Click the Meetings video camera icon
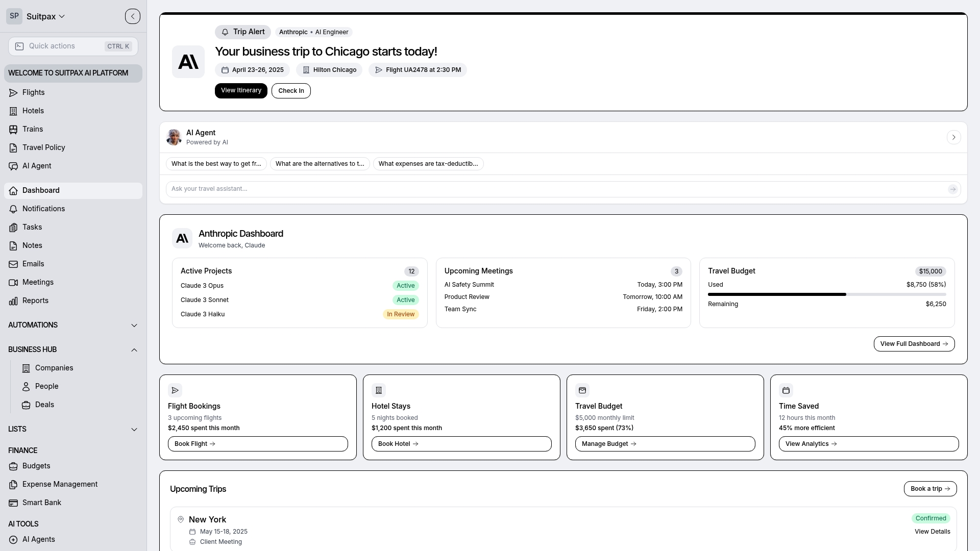 pos(13,283)
